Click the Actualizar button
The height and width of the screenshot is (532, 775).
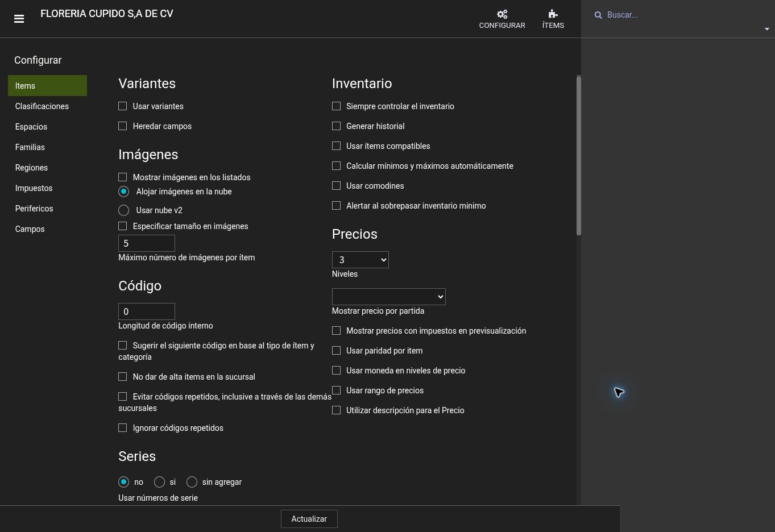(309, 519)
